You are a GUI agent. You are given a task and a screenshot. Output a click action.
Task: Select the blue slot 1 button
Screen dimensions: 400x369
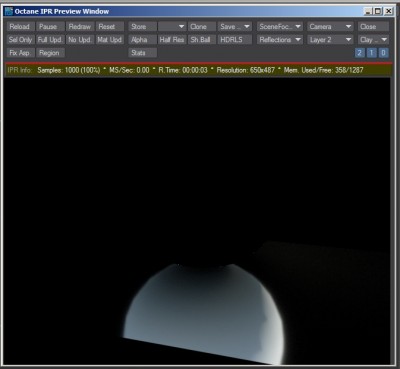click(x=371, y=53)
